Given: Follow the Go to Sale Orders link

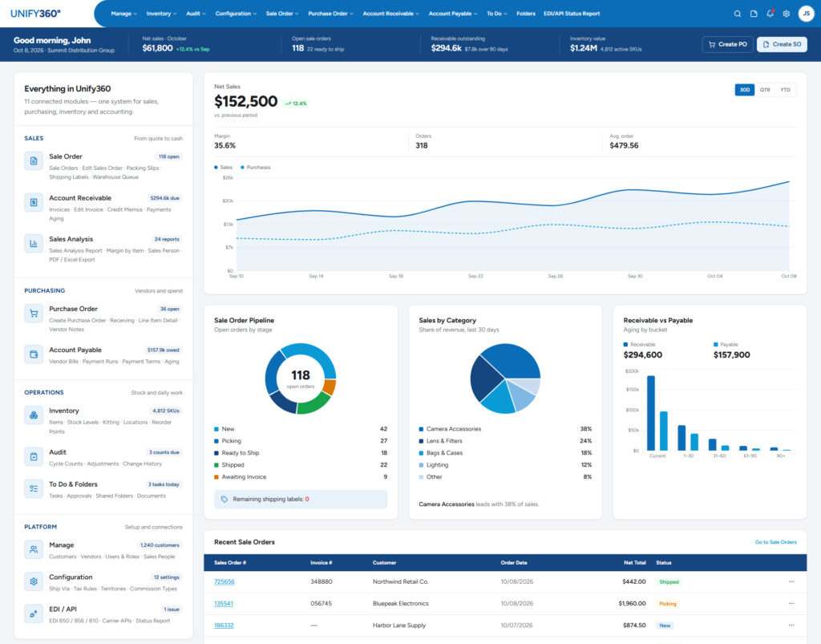Looking at the screenshot, I should [x=775, y=542].
